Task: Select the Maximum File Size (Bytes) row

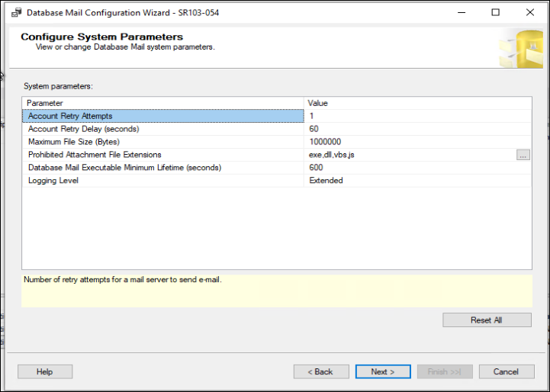Action: tap(163, 142)
